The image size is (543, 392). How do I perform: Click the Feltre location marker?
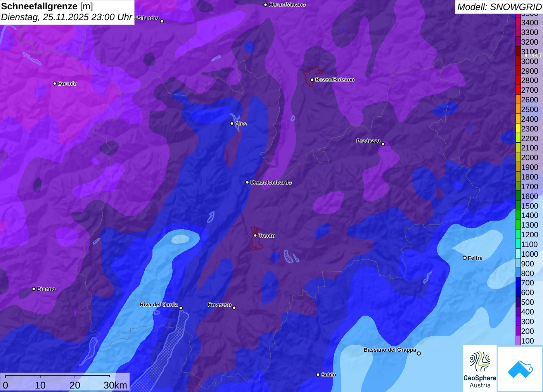pyautogui.click(x=465, y=258)
